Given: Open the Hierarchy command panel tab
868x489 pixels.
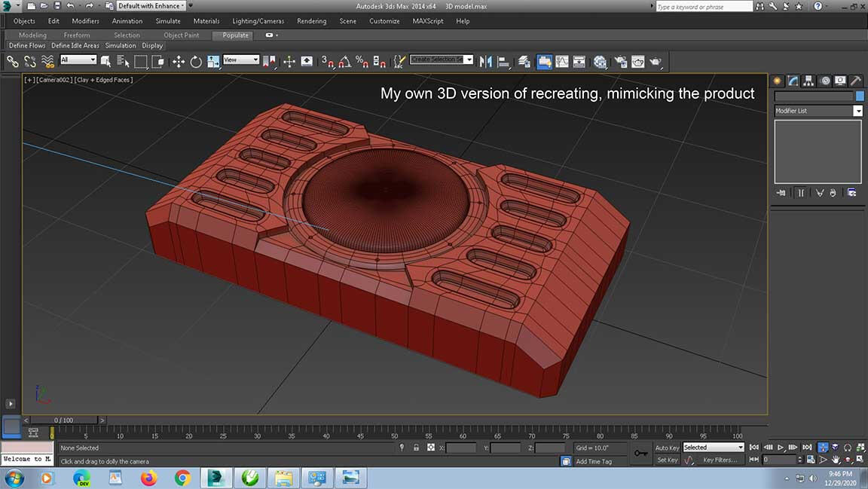Looking at the screenshot, I should 808,81.
